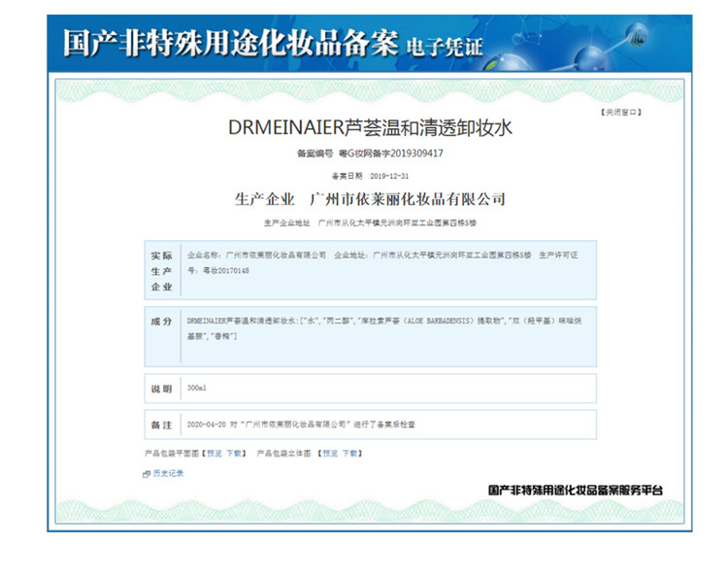Open the 历史记录 history link
Image resolution: width=728 pixels, height=577 pixels.
coord(169,473)
